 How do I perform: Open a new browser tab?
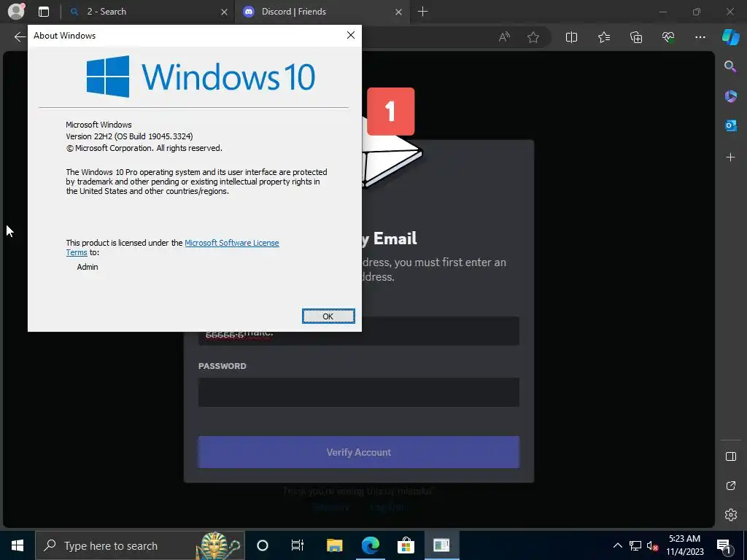pos(422,12)
